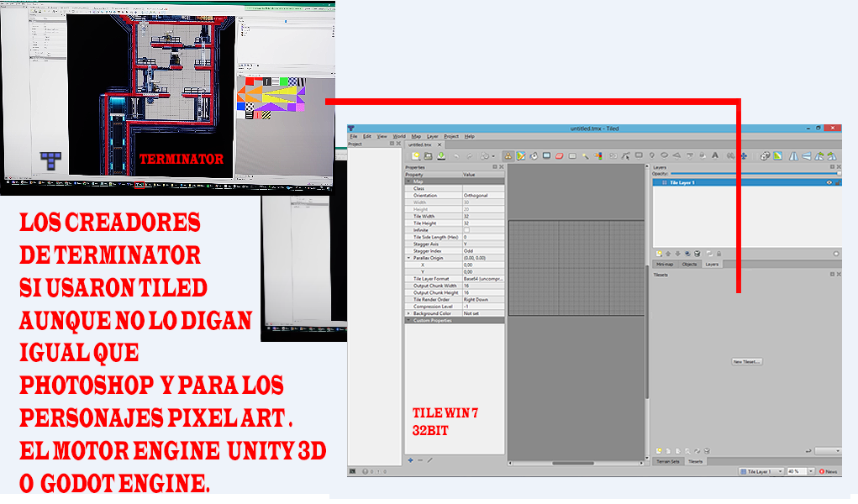This screenshot has width=858, height=504.
Task: Open the Command dropdown arrow in toolbar
Action: 493,156
